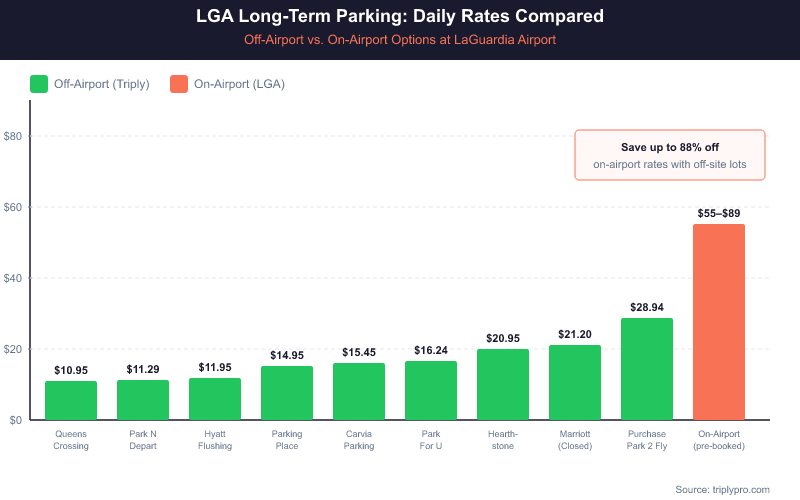
Task: Select the Purchase Park 2 Fly bar
Action: point(647,369)
